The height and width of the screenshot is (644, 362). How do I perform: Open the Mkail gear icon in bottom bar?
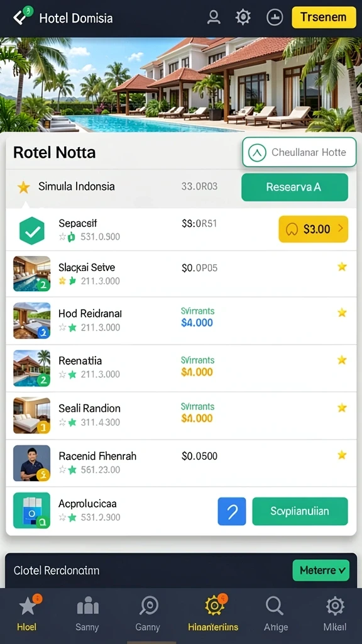pyautogui.click(x=335, y=606)
